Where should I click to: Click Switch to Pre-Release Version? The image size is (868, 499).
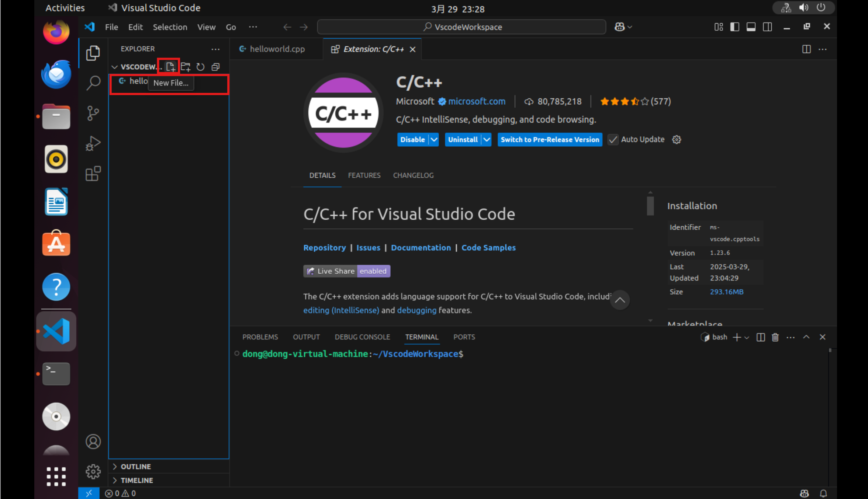click(x=549, y=140)
